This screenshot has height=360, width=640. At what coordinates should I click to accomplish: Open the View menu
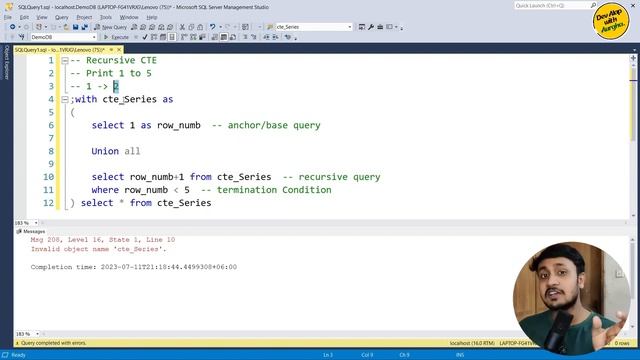click(x=42, y=17)
